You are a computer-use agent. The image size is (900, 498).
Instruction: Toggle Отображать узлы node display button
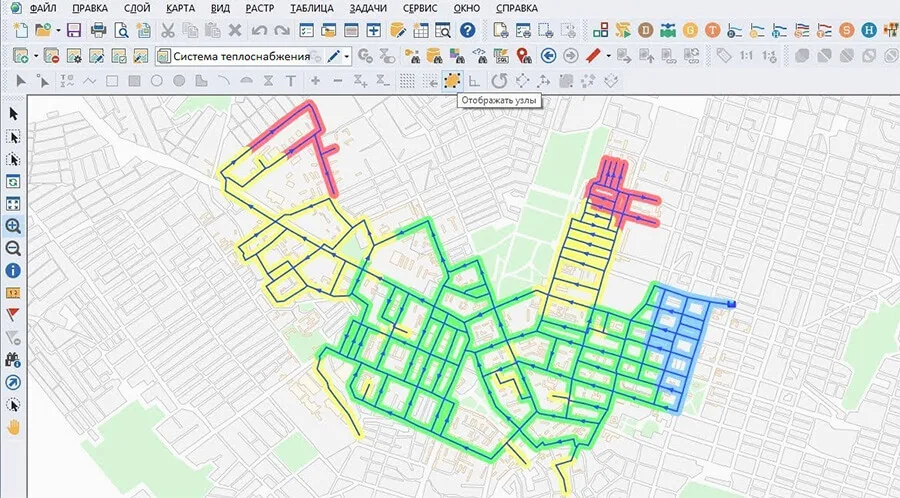point(452,81)
